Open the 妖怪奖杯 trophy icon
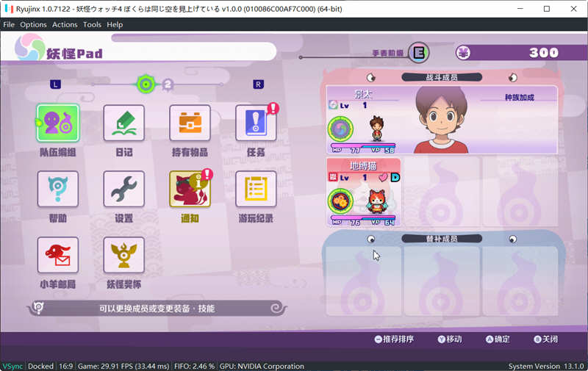This screenshot has width=588, height=371. tap(123, 255)
